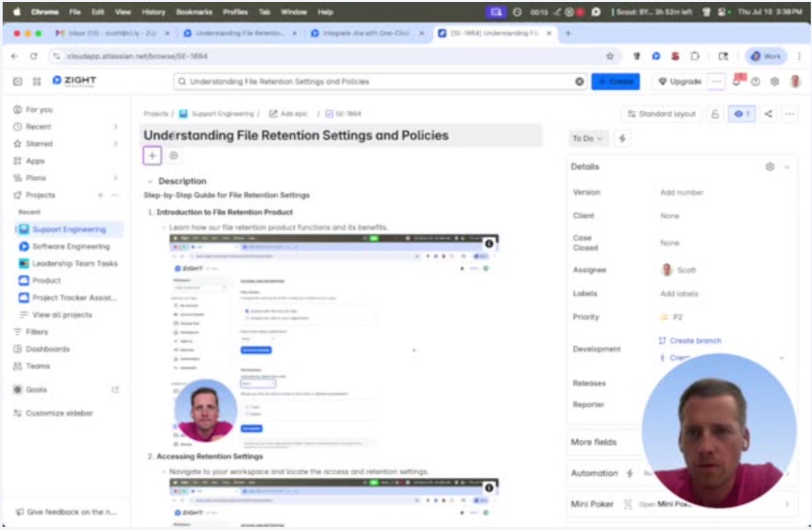This screenshot has height=530, width=812.
Task: Open the Profiles menu in the menu bar
Action: pos(235,12)
